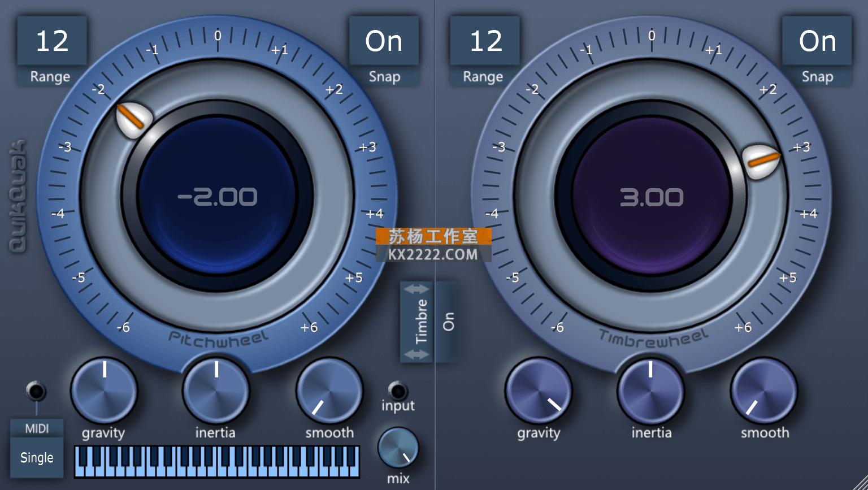This screenshot has height=490, width=868.
Task: Toggle the Pitchwheel Snap On switch
Action: pos(384,41)
